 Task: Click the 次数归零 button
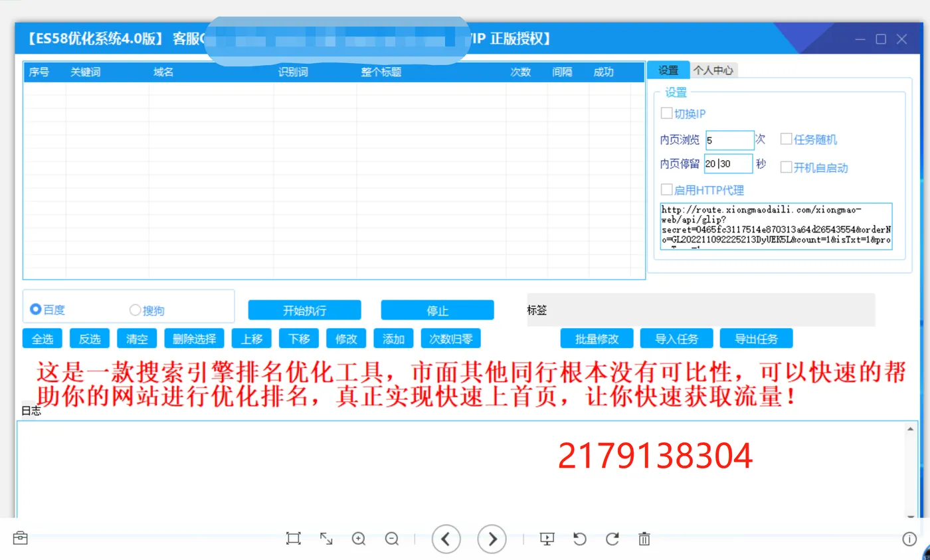(x=451, y=339)
